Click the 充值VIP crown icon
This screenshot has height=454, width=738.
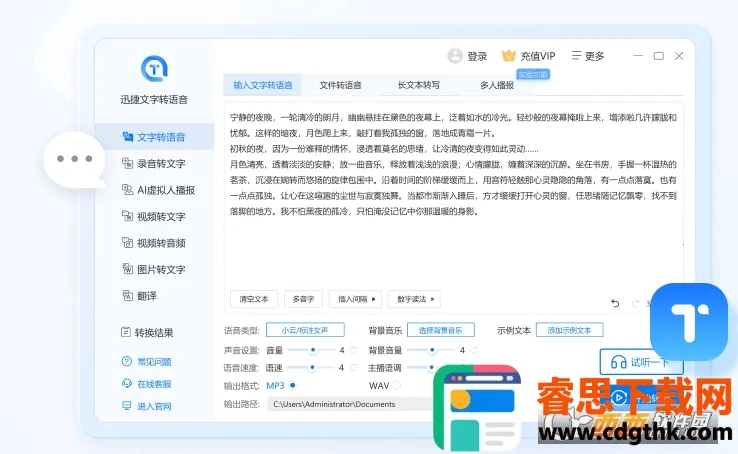tap(508, 56)
